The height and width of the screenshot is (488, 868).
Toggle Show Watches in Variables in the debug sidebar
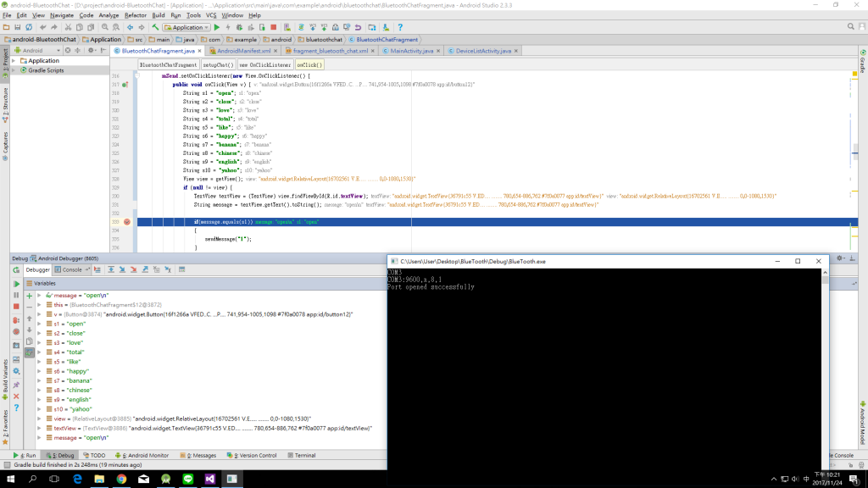30,352
